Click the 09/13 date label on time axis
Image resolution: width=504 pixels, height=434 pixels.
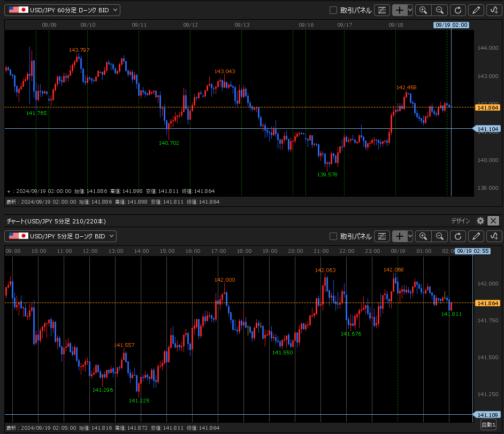(242, 25)
